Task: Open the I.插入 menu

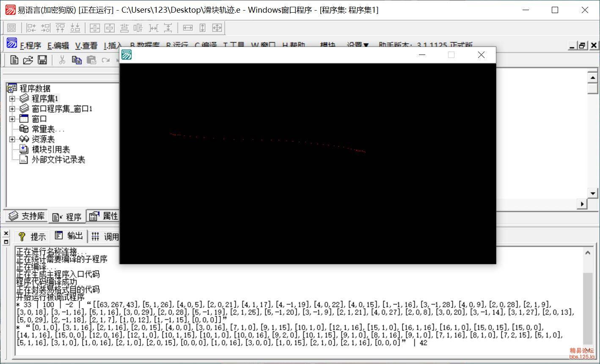Action: point(113,46)
